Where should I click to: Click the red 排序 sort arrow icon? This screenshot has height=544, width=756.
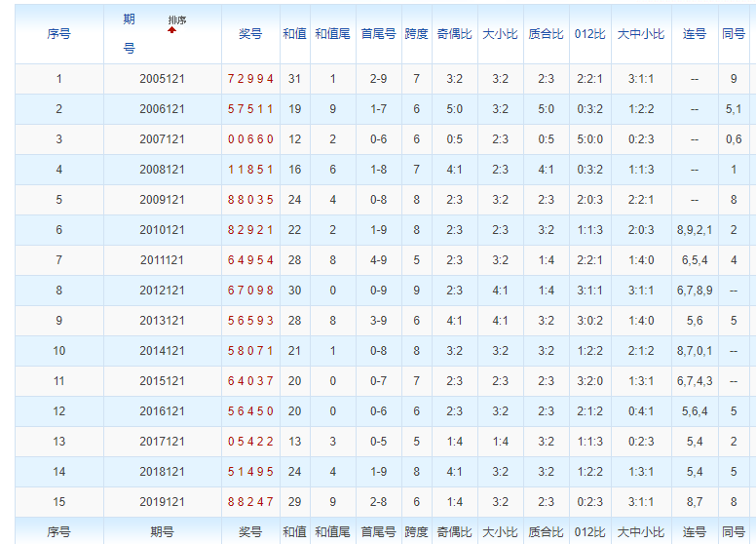pyautogui.click(x=172, y=30)
